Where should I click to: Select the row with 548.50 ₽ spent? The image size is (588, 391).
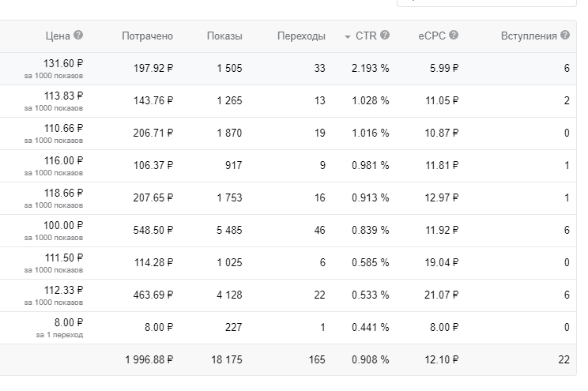[288, 231]
